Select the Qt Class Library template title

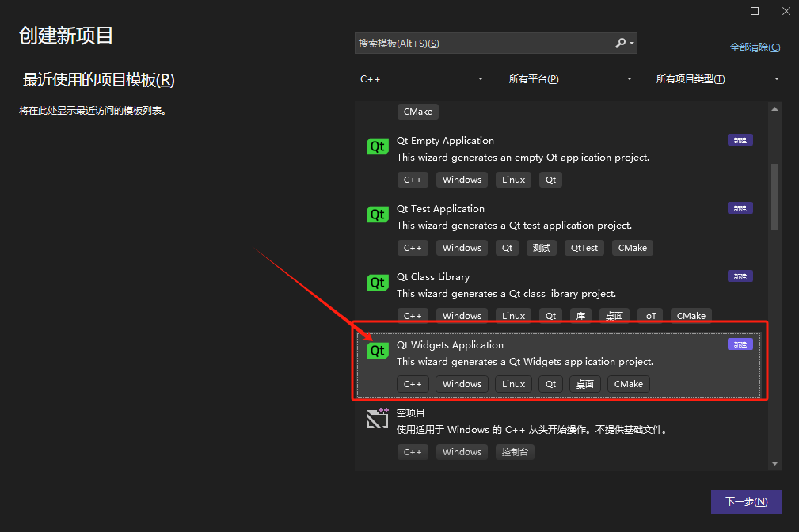pyautogui.click(x=433, y=277)
